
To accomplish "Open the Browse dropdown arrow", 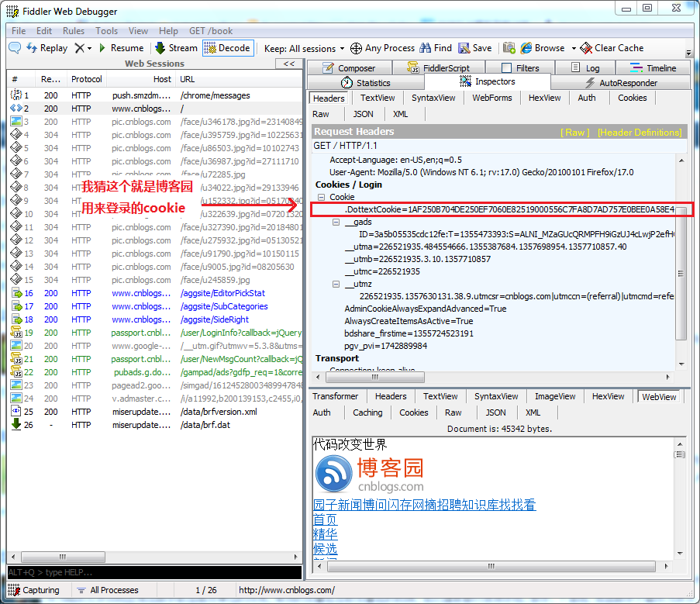I will [574, 48].
